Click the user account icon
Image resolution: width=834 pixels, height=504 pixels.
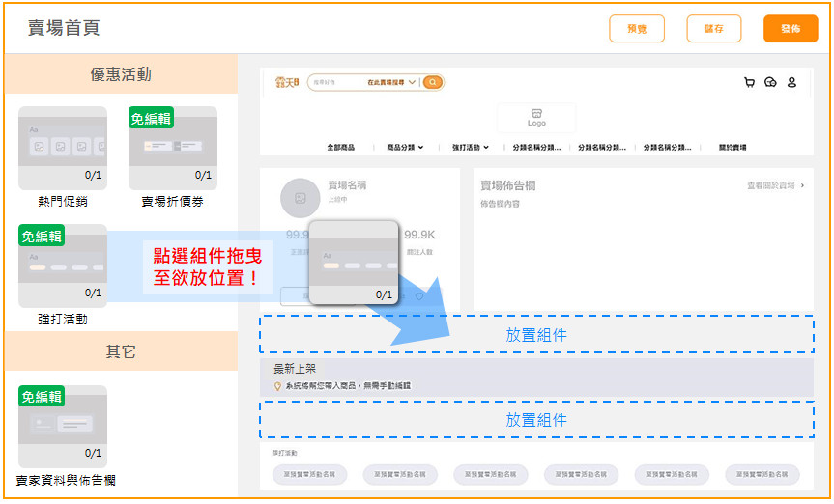[x=791, y=83]
